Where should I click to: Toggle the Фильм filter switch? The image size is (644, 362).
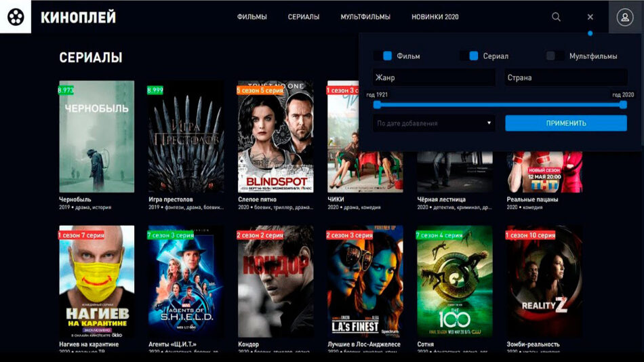point(383,56)
